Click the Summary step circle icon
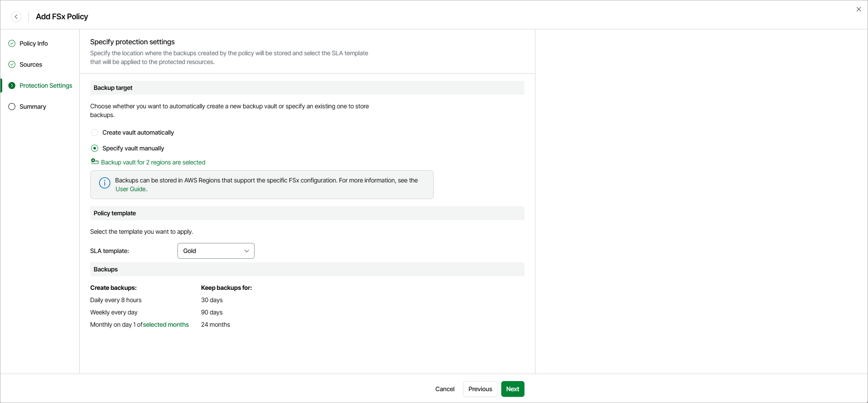Screen dimensions: 868x403 point(12,107)
